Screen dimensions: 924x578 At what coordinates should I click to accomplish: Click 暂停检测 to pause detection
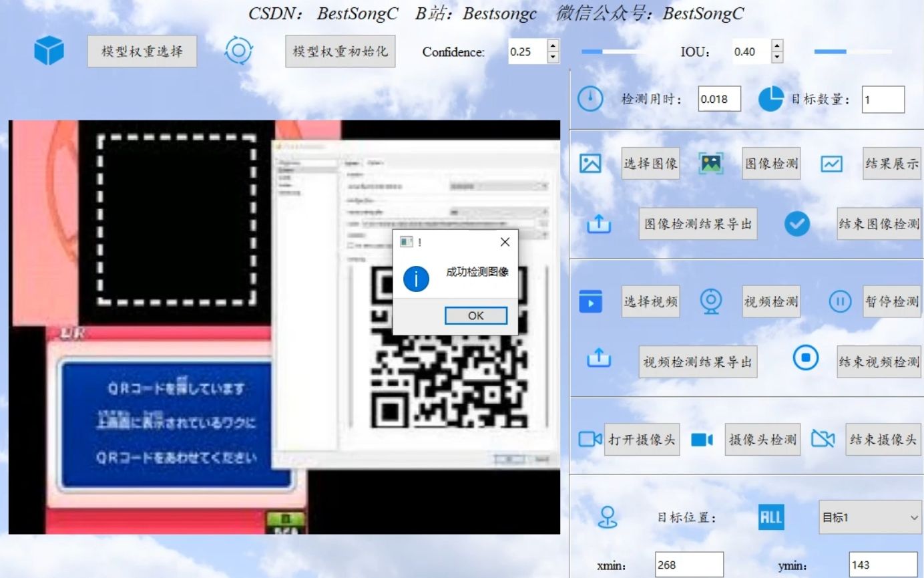tap(892, 301)
